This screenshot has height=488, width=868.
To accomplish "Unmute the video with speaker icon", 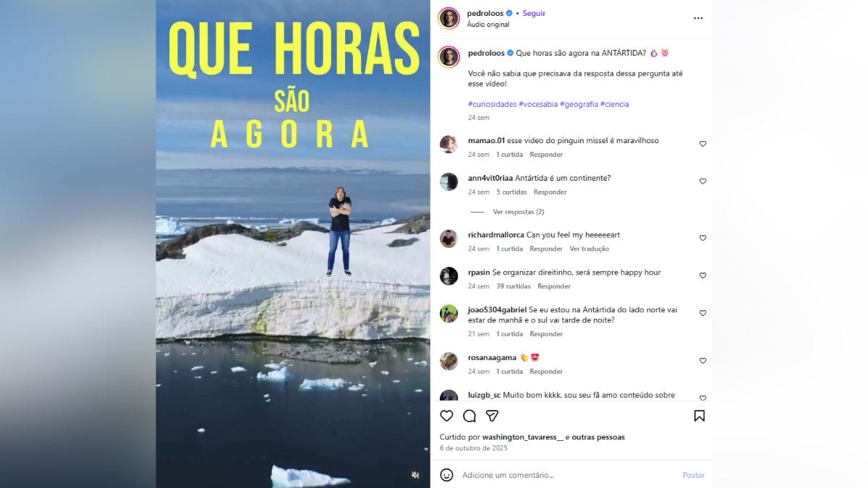I will click(x=415, y=475).
